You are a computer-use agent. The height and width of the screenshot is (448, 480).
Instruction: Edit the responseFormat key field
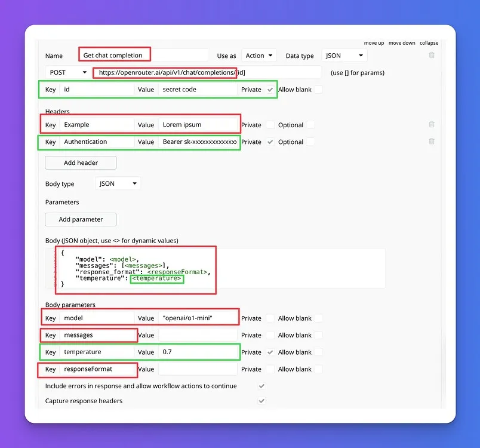pyautogui.click(x=97, y=369)
